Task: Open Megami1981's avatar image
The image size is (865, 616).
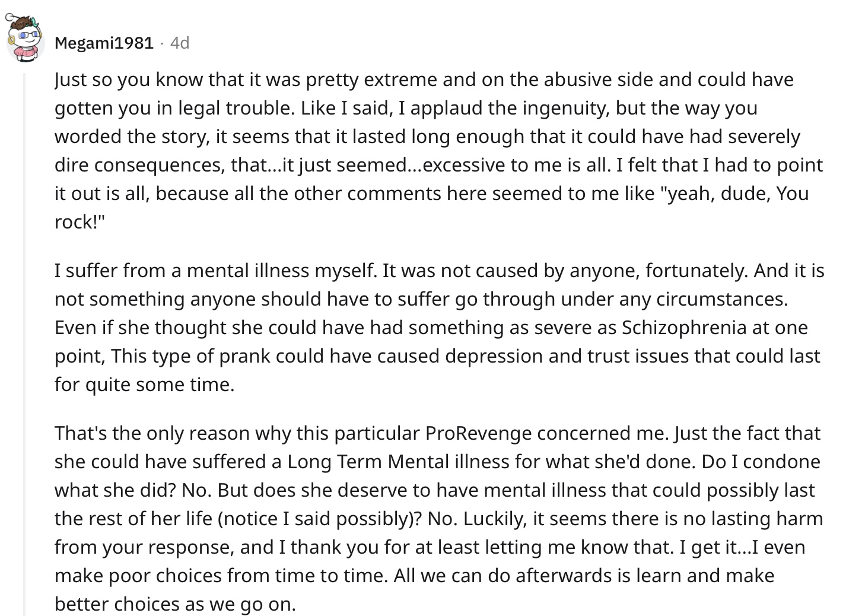Action: tap(26, 39)
